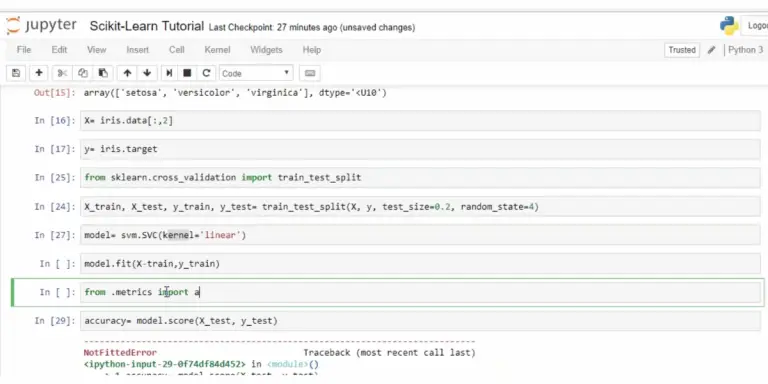
Task: Click the Trusted notebook button
Action: coord(682,50)
